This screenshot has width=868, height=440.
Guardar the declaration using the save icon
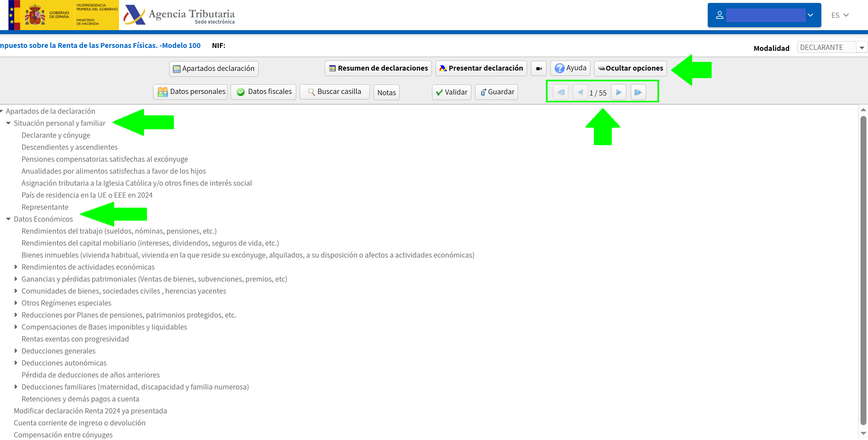(496, 92)
